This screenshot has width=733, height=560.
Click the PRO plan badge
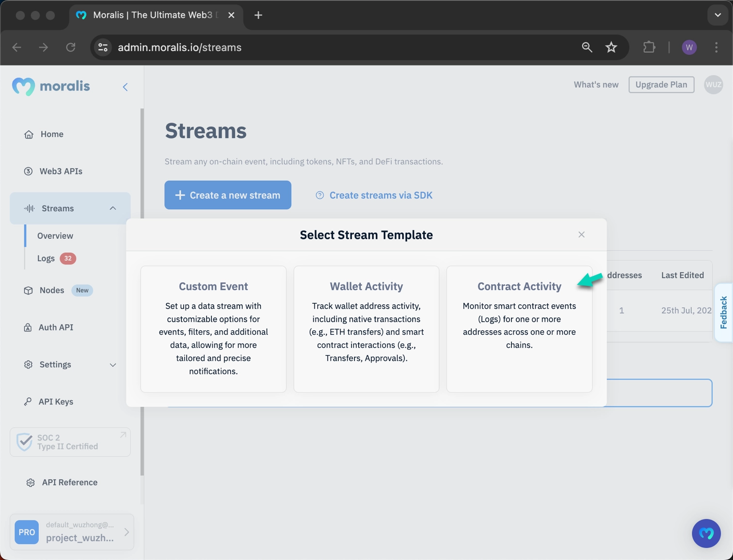(x=27, y=532)
